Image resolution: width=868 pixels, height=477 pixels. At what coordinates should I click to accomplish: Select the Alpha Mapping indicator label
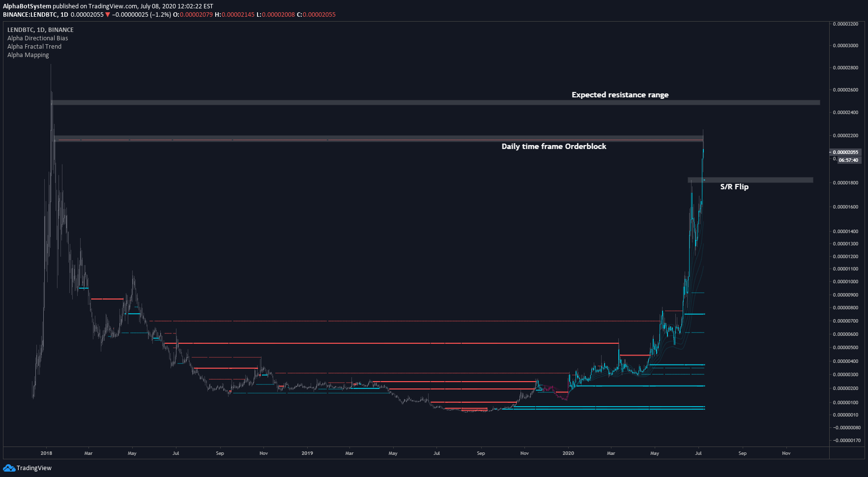(28, 55)
